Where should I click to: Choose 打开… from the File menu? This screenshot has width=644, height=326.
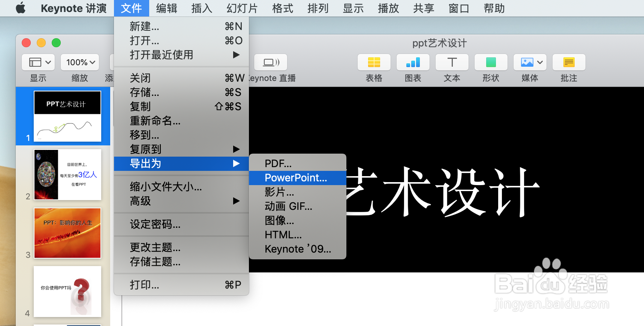181,40
